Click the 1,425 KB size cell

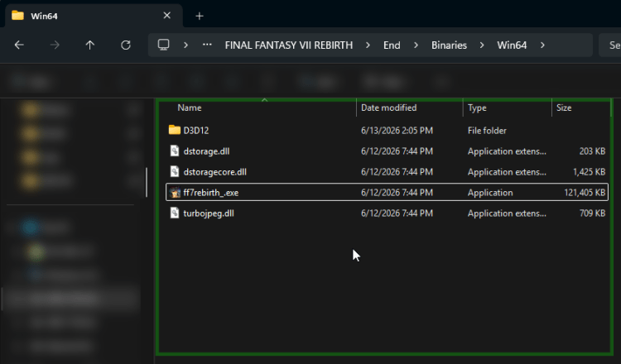pyautogui.click(x=589, y=172)
